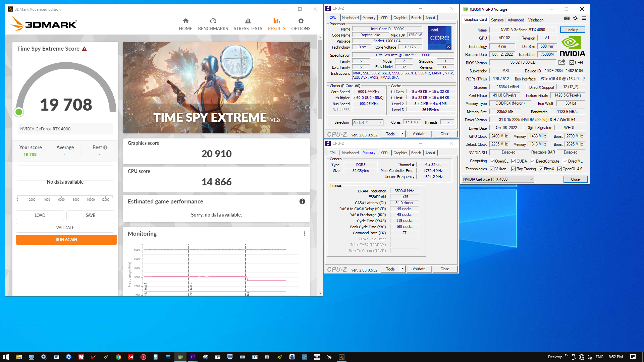Open the red MSI taskbar icon
This screenshot has width=644, height=362.
[81, 357]
